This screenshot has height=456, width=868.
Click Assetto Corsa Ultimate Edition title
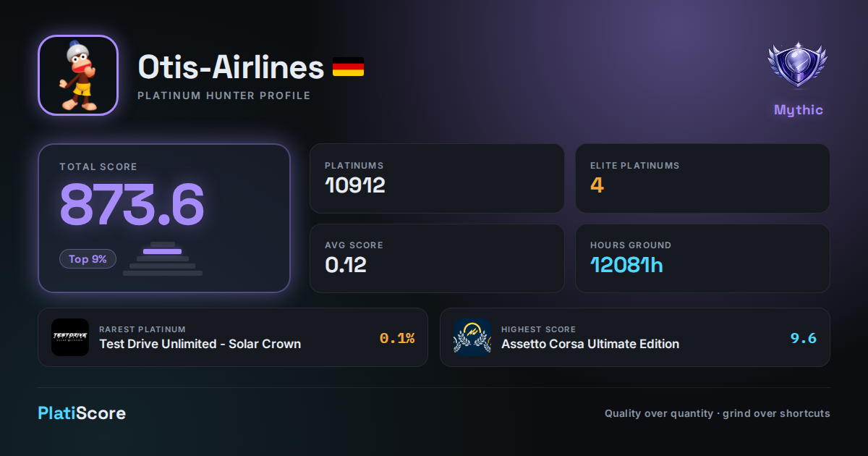coord(590,344)
